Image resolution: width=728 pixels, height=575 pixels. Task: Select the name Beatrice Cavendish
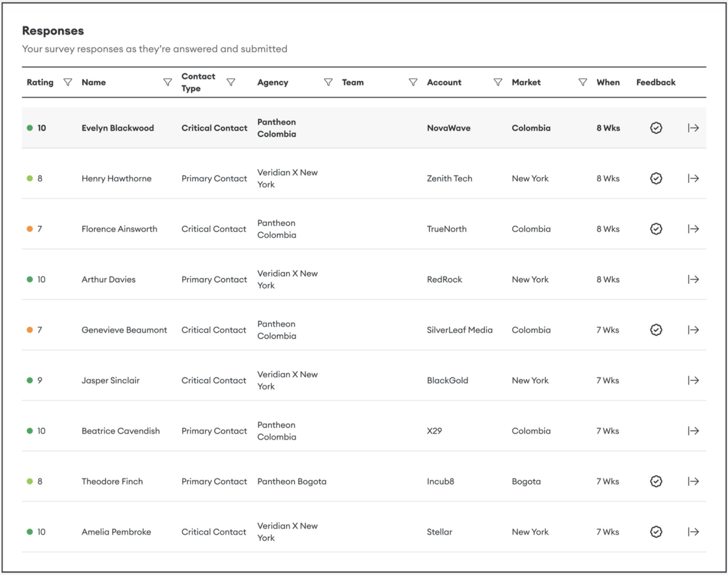pyautogui.click(x=121, y=431)
